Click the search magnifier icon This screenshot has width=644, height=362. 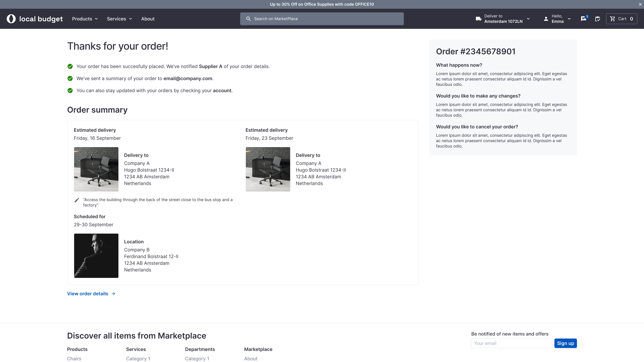[248, 19]
